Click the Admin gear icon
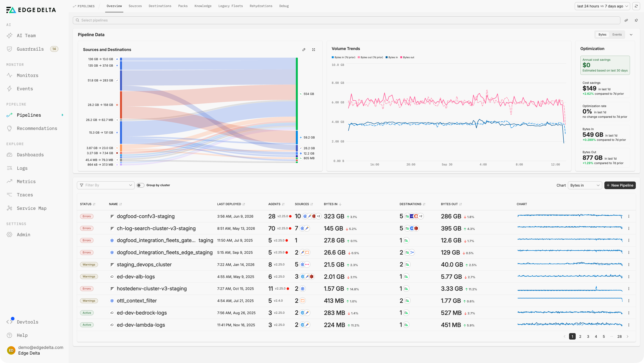Viewport: 644px width, 363px height. pyautogui.click(x=10, y=235)
